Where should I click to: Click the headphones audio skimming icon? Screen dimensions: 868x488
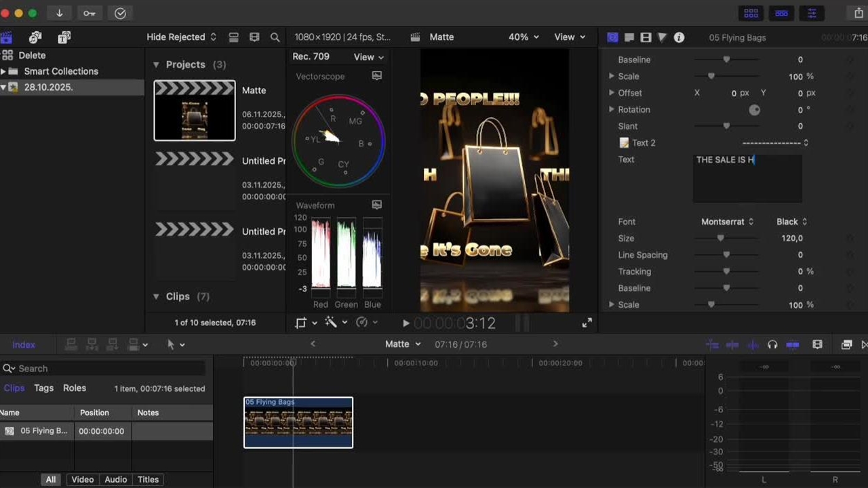tap(772, 344)
